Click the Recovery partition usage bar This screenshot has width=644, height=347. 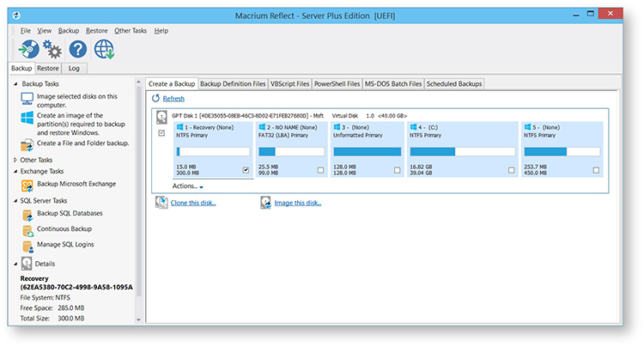coord(213,151)
